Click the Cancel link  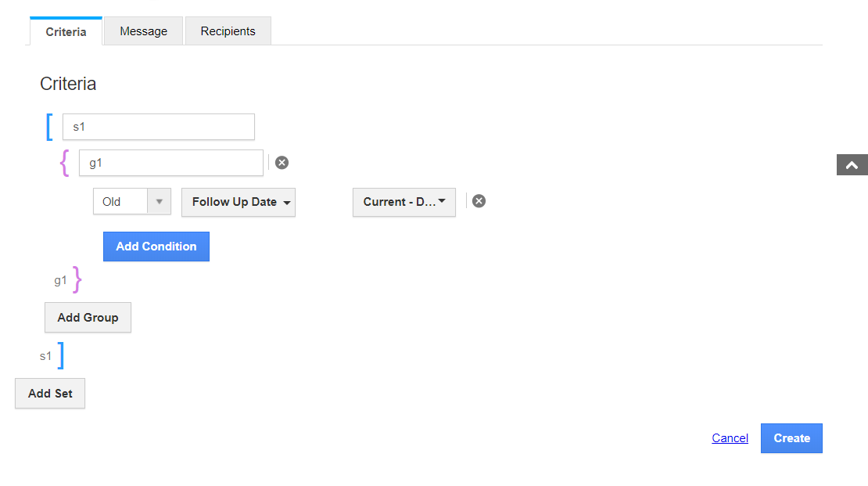(x=730, y=438)
